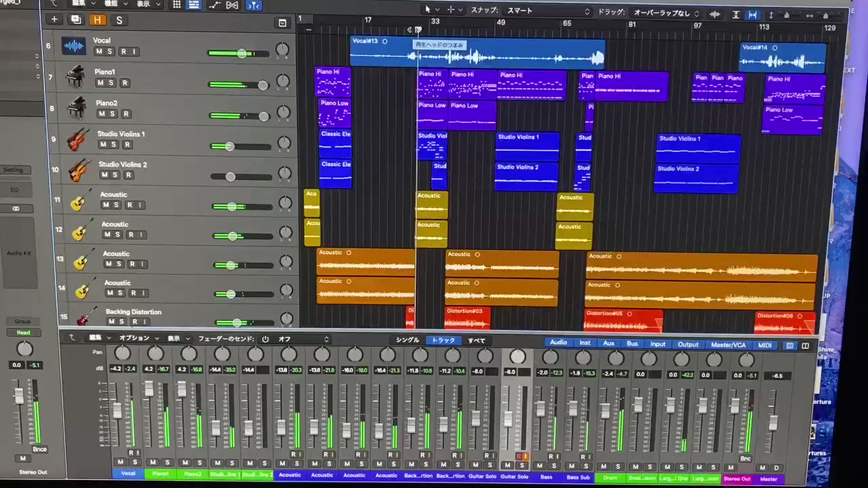Click the mixer narrow channel strips icon

pyautogui.click(x=789, y=346)
